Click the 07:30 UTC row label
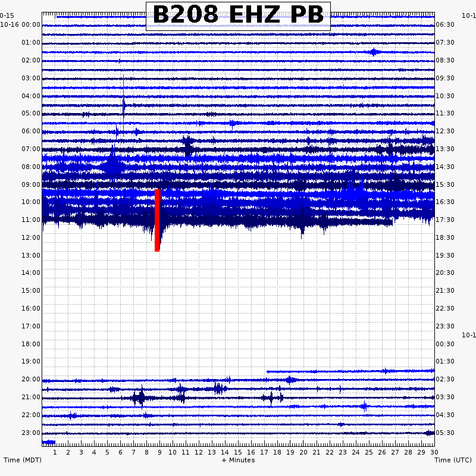 (x=445, y=42)
